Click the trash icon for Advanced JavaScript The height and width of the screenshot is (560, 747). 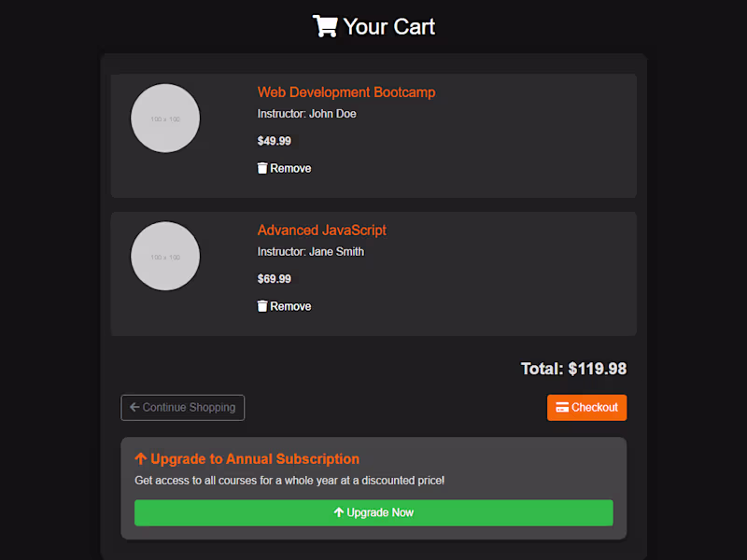(262, 306)
